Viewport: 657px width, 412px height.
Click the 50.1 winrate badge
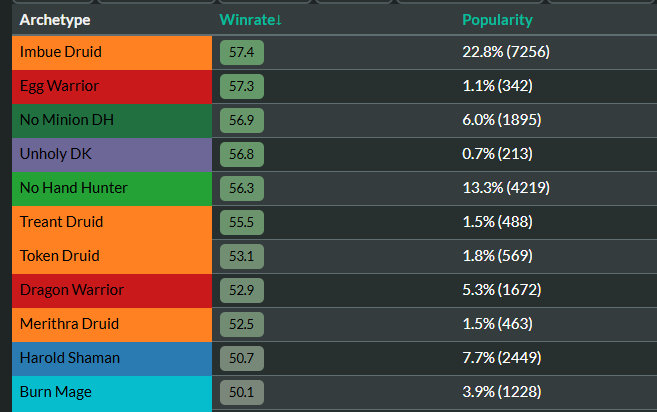(x=242, y=392)
